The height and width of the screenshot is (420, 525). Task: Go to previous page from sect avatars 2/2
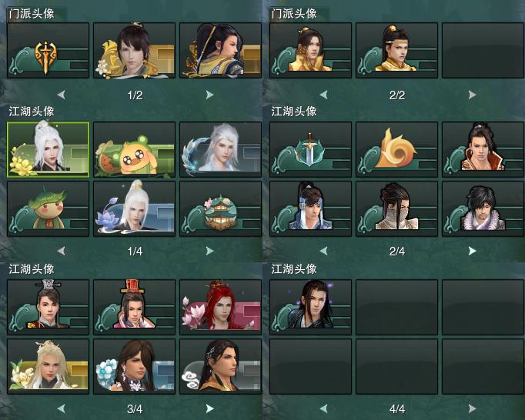click(x=323, y=95)
